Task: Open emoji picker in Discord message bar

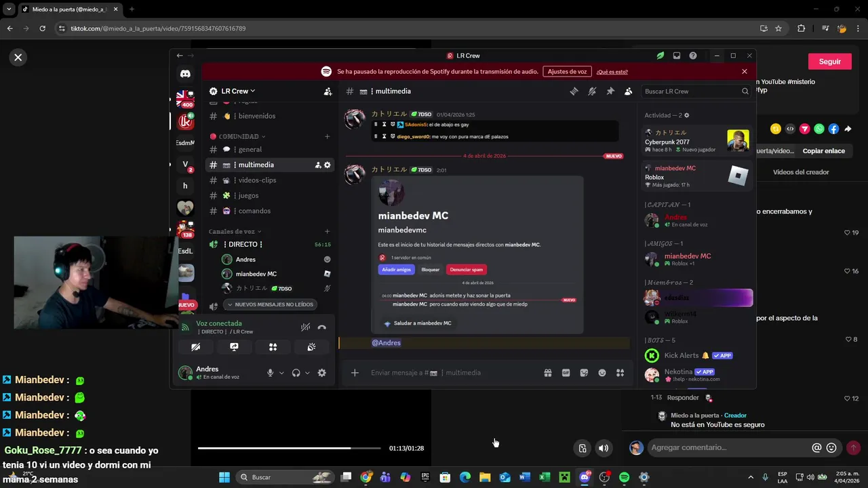Action: [601, 372]
